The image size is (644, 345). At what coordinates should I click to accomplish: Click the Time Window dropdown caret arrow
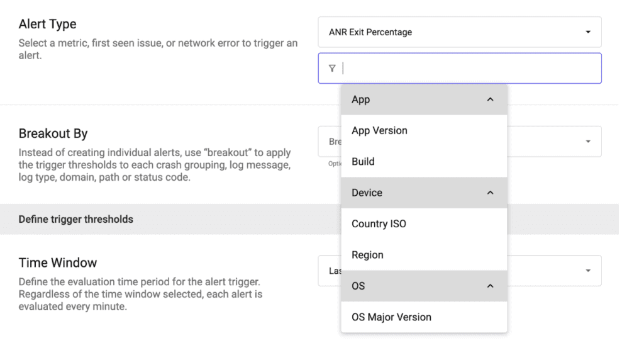(587, 271)
